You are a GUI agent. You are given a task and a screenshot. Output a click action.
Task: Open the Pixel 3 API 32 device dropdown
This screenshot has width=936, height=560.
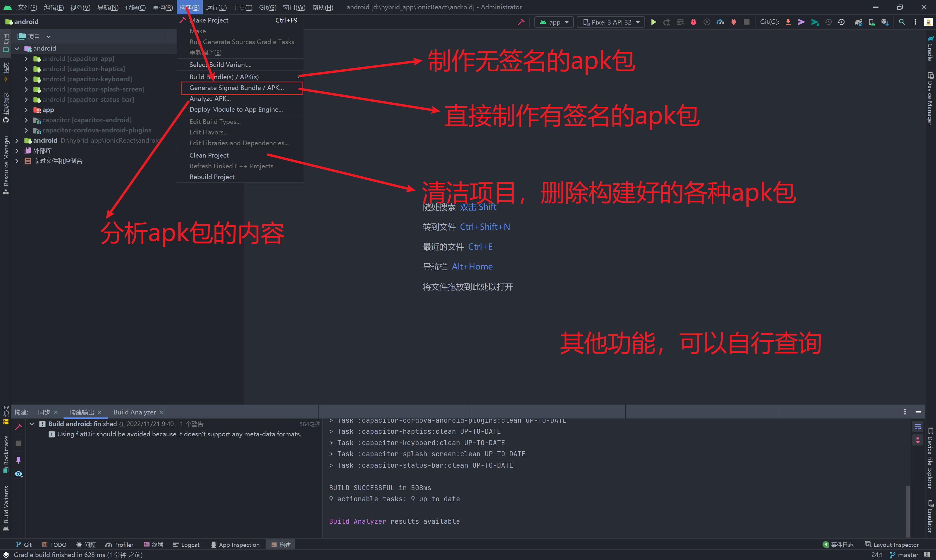tap(611, 22)
